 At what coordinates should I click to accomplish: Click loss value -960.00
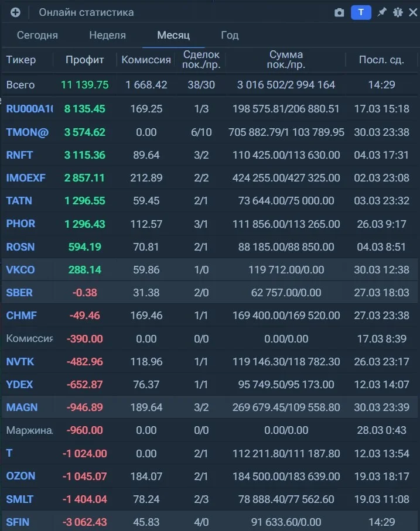point(85,430)
